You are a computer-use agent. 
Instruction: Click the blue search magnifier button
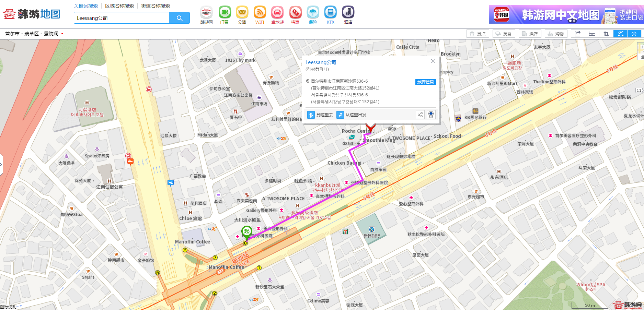pyautogui.click(x=179, y=18)
